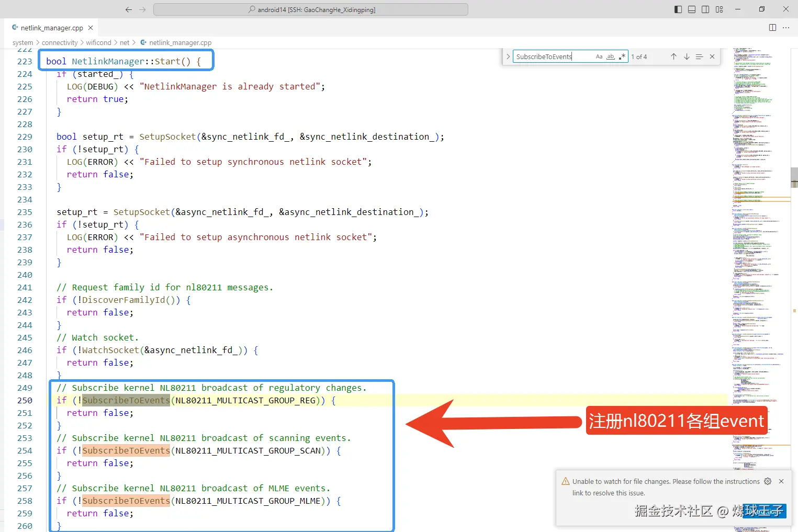This screenshot has width=798, height=532.
Task: Click 'Failed to setup asynchronous netlink socket' string
Action: pos(256,237)
